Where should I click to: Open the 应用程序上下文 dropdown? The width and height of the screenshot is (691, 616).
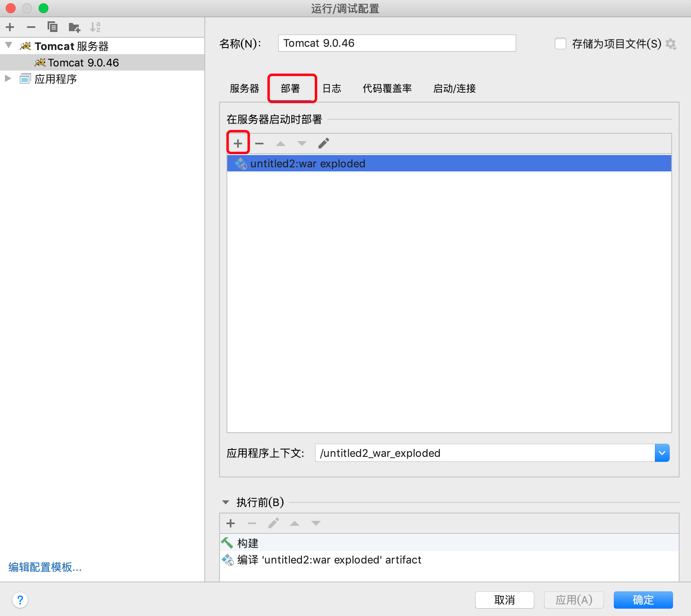pos(662,453)
